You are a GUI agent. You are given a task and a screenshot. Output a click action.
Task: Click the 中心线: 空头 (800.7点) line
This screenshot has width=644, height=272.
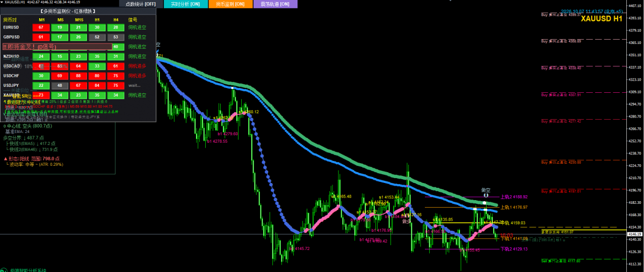[x=27, y=126]
